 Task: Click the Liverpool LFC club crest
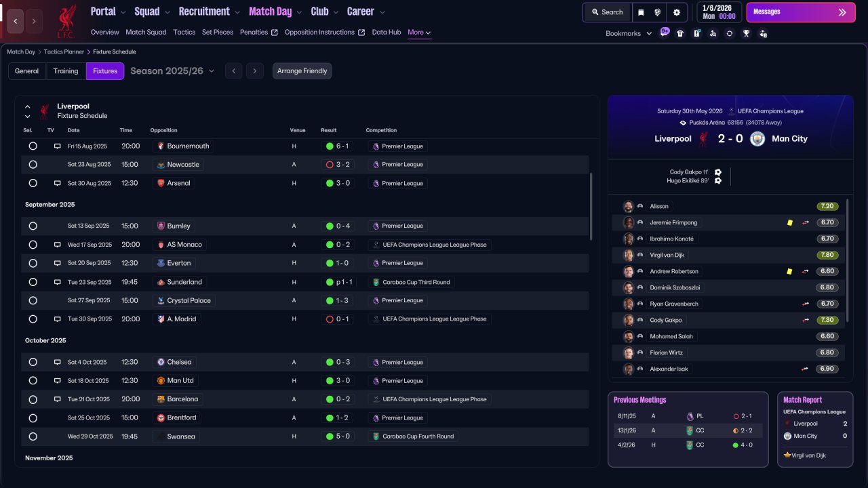click(x=66, y=21)
